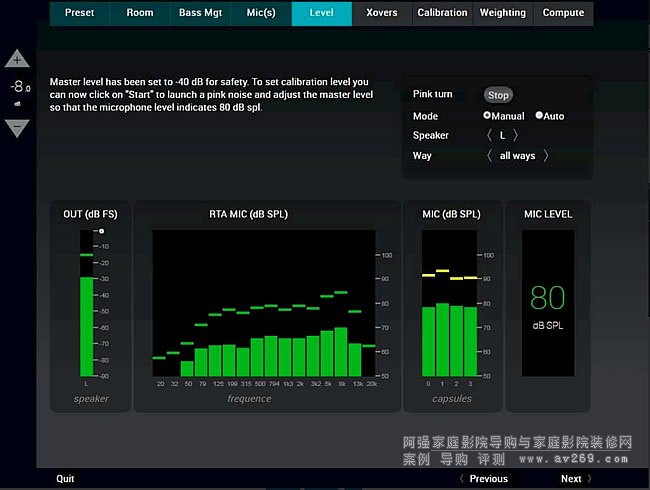This screenshot has width=650, height=490.
Task: Open the Xovers tab
Action: click(x=382, y=13)
